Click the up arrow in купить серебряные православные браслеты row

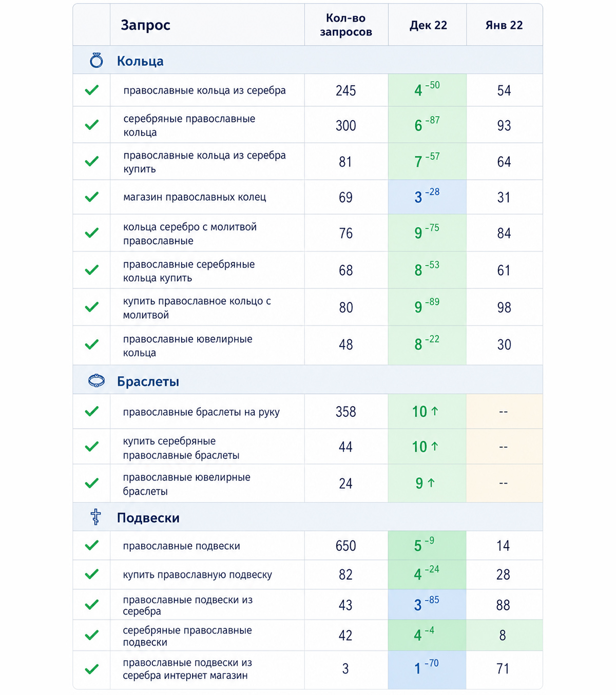435,447
